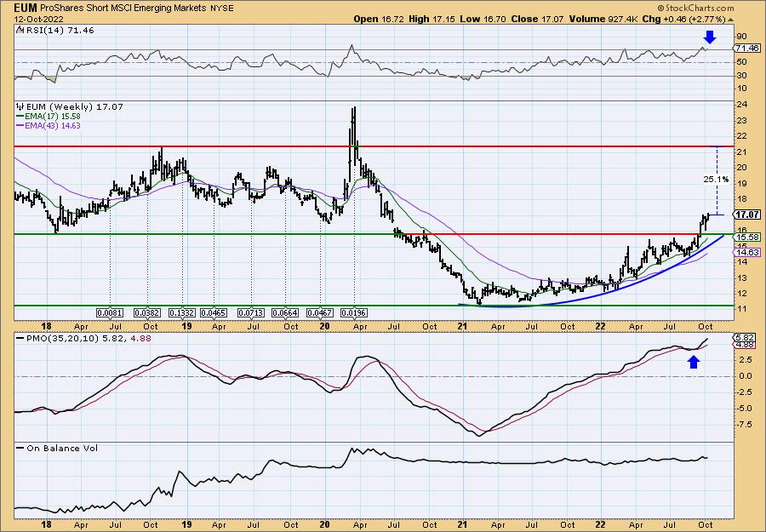This screenshot has width=766, height=532.
Task: Click the Close 17.07 header value
Action: 537,19
